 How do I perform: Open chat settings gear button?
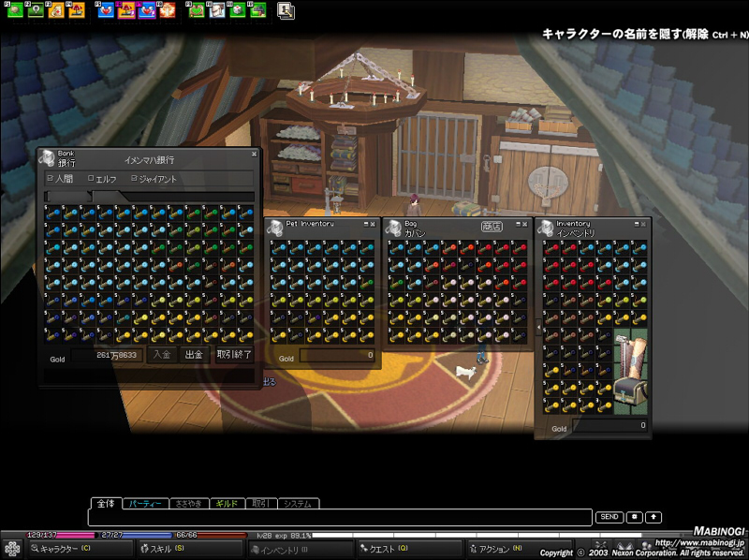point(635,517)
